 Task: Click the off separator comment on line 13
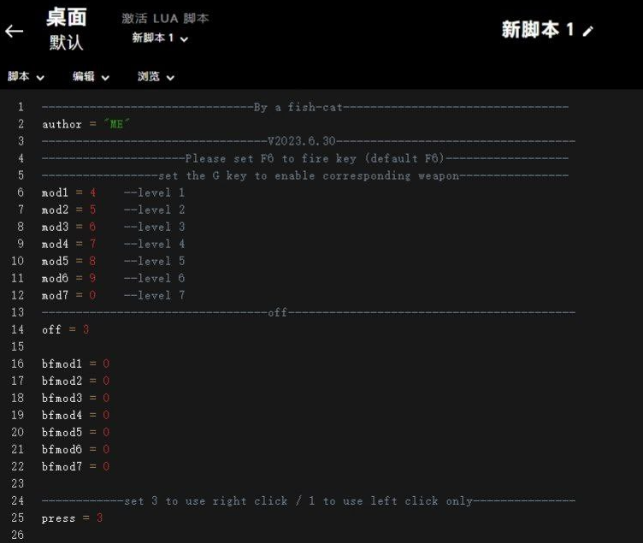(x=308, y=313)
